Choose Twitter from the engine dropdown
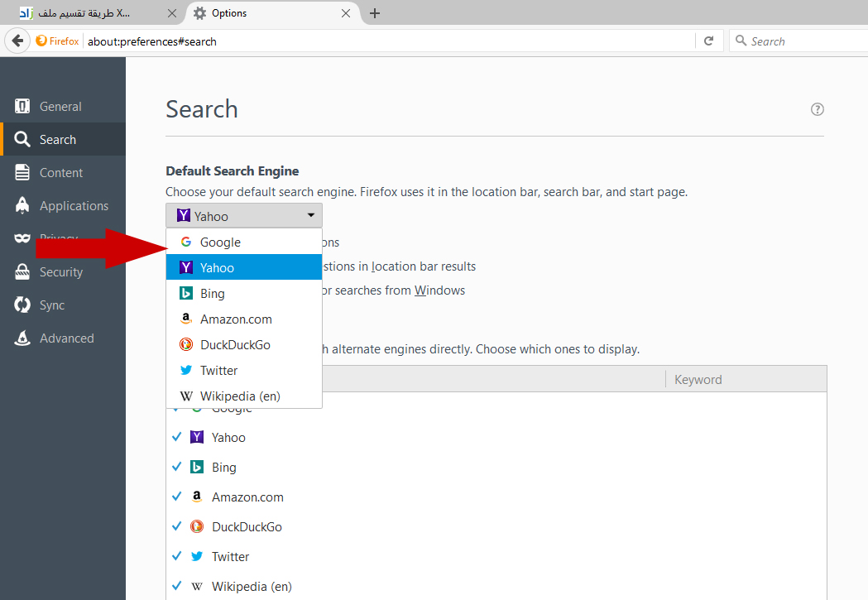Screen dimensions: 868x600 (x=244, y=370)
